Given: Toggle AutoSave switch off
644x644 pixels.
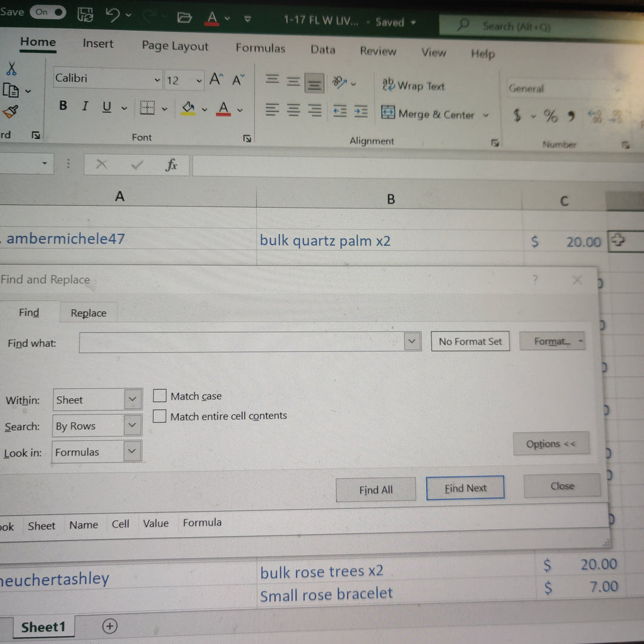Looking at the screenshot, I should [x=47, y=12].
